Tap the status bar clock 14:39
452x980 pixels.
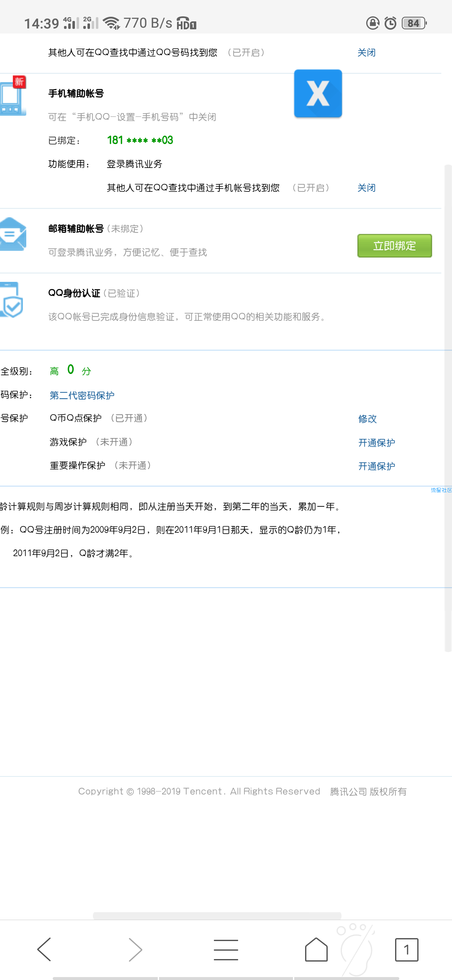click(41, 23)
